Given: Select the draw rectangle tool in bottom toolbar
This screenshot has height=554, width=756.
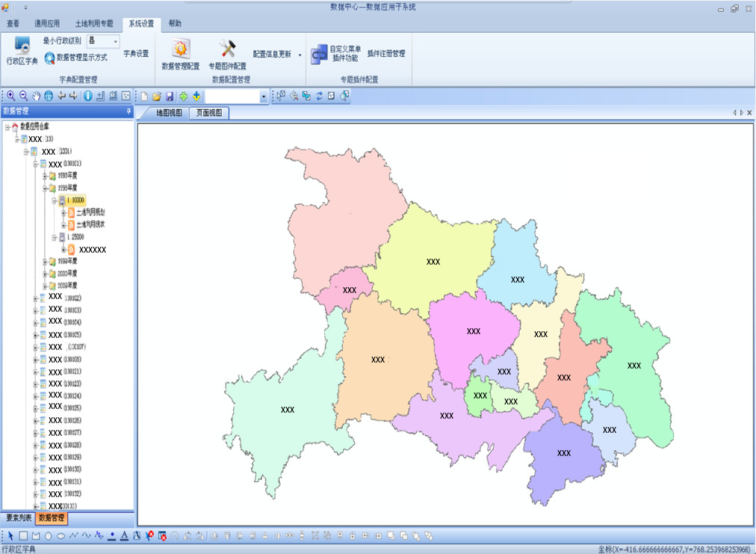Looking at the screenshot, I should (23, 535).
